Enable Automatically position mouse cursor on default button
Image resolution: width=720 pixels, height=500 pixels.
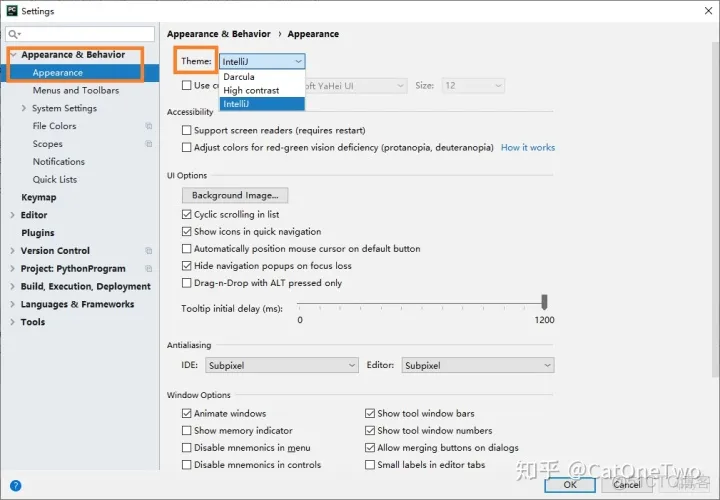[186, 249]
